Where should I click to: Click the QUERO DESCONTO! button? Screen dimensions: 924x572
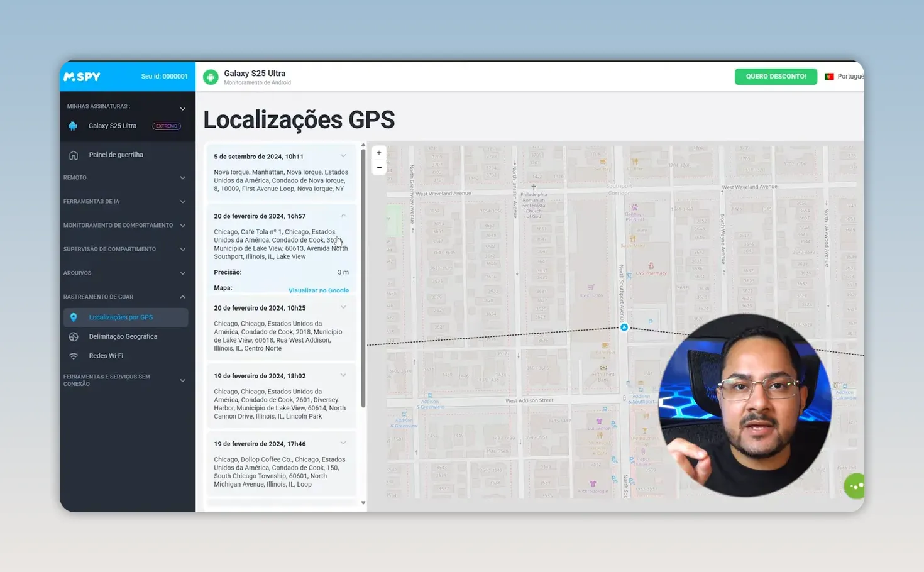[776, 77]
